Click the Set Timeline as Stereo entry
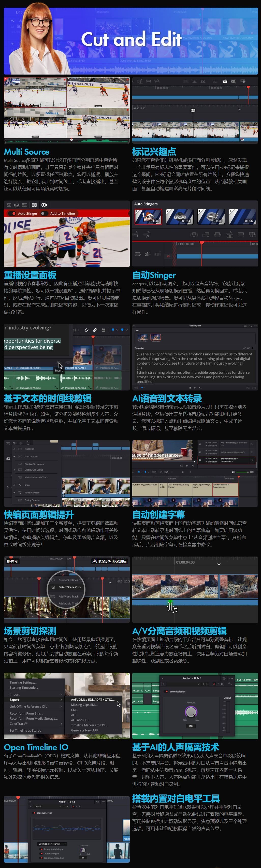This screenshot has height=868, width=261. coord(25,731)
